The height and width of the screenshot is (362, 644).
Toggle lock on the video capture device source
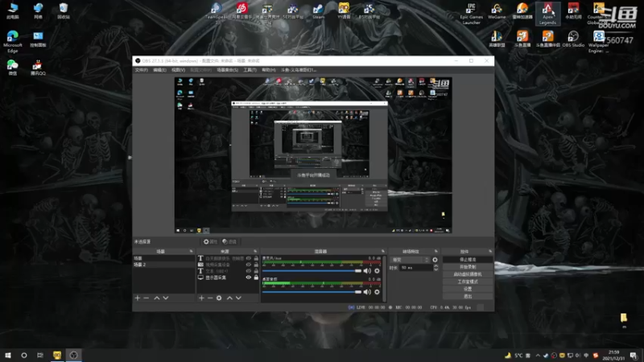click(x=256, y=265)
